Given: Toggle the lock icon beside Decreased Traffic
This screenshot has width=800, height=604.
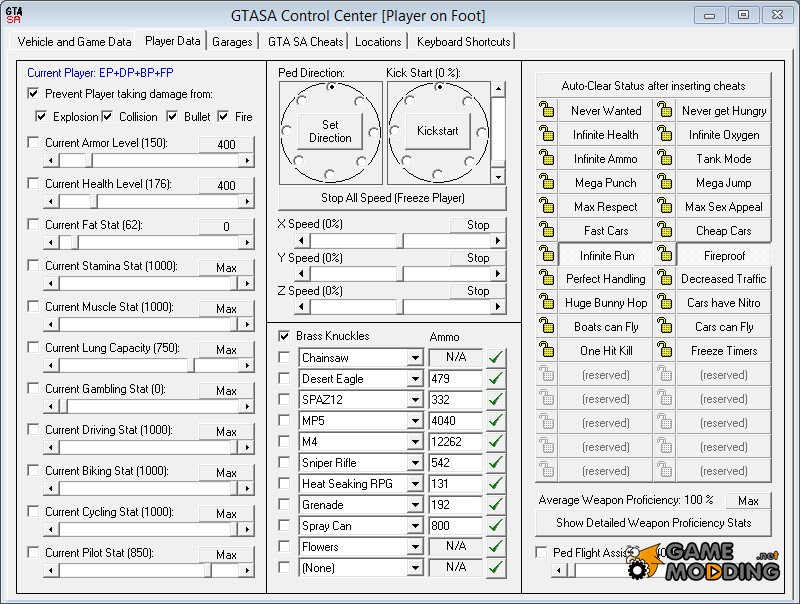Looking at the screenshot, I should 664,278.
